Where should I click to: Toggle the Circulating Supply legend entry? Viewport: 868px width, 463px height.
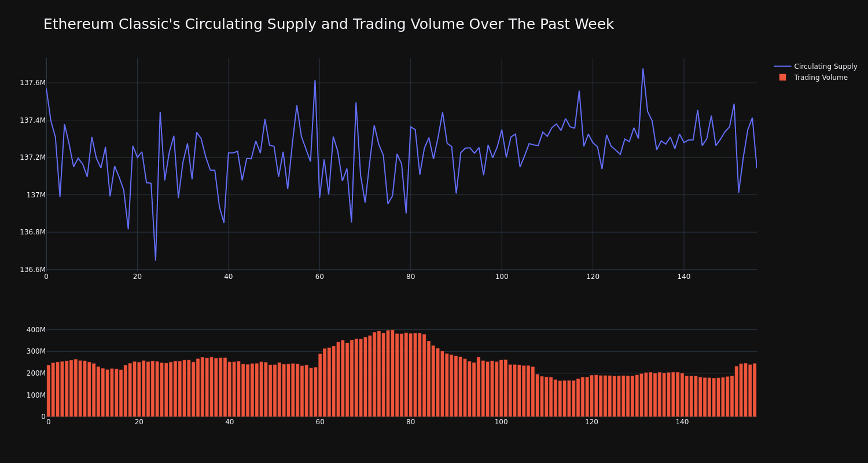815,67
